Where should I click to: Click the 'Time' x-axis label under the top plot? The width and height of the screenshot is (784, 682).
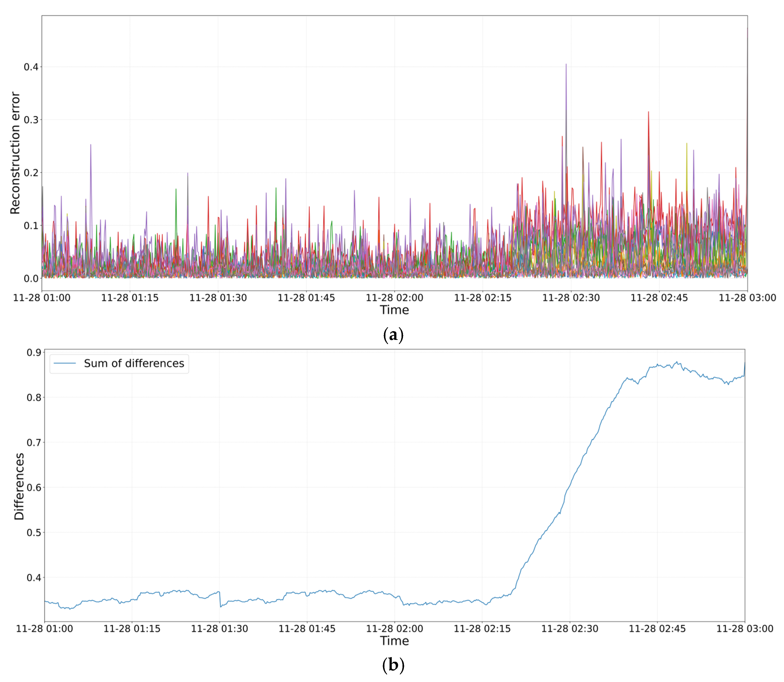(394, 310)
